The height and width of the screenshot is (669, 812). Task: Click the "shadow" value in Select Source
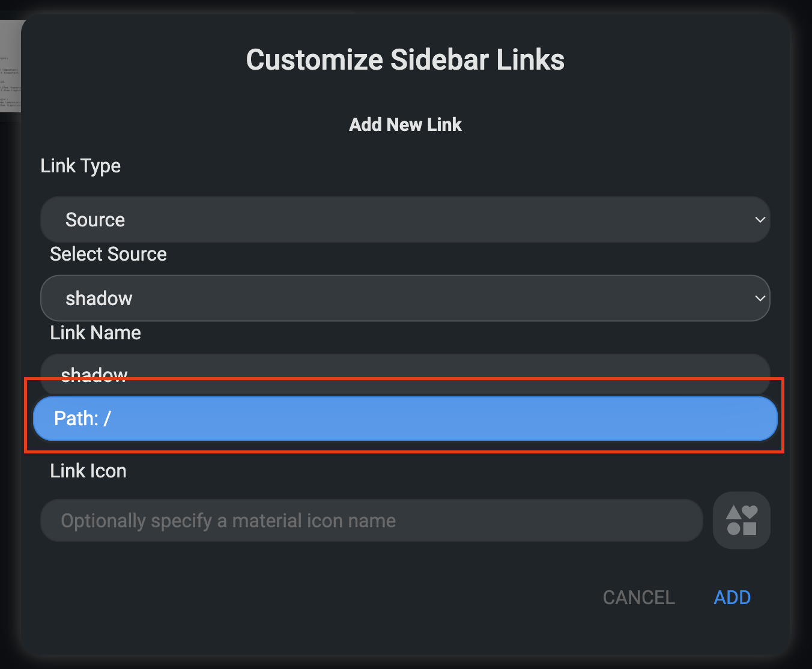pyautogui.click(x=99, y=298)
